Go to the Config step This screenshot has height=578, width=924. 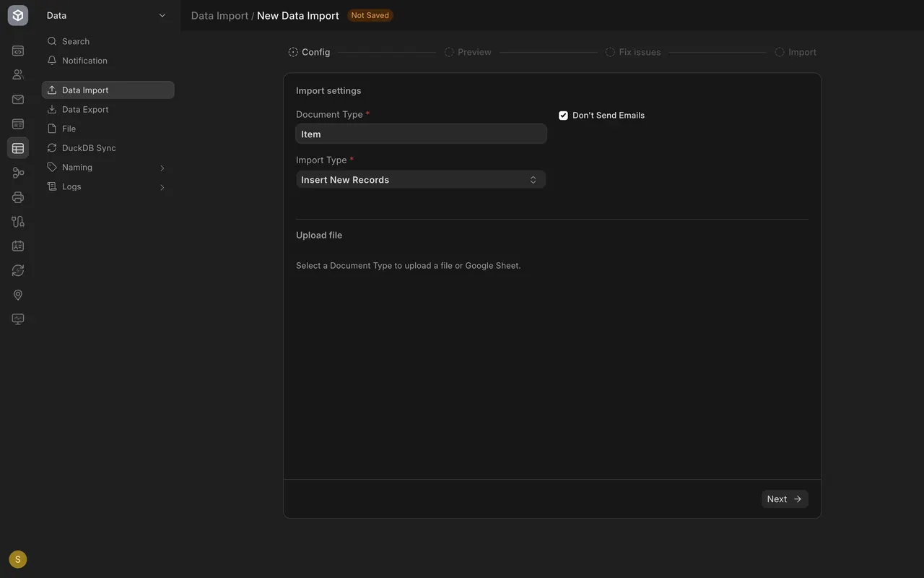pos(309,52)
